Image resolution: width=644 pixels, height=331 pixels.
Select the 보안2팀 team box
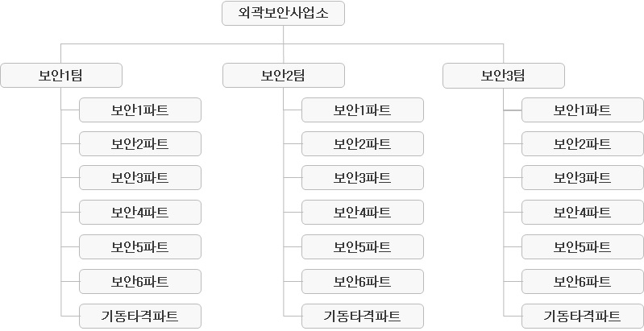pyautogui.click(x=284, y=76)
